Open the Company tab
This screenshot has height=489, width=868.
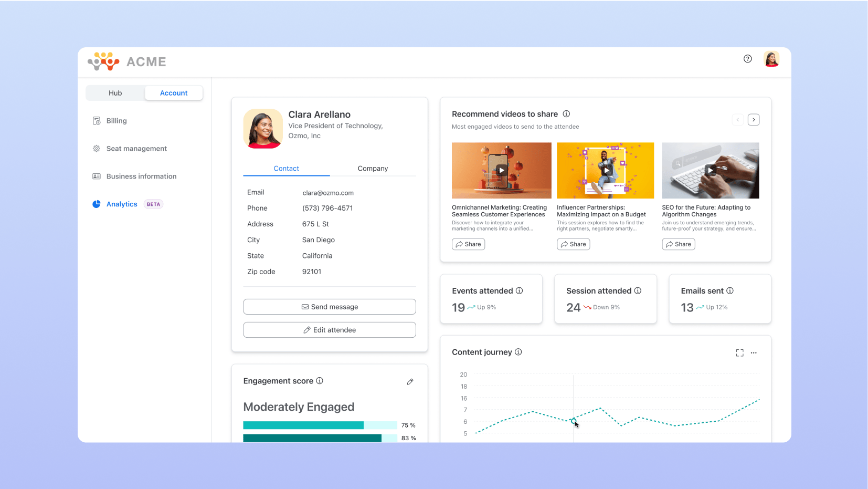click(373, 169)
